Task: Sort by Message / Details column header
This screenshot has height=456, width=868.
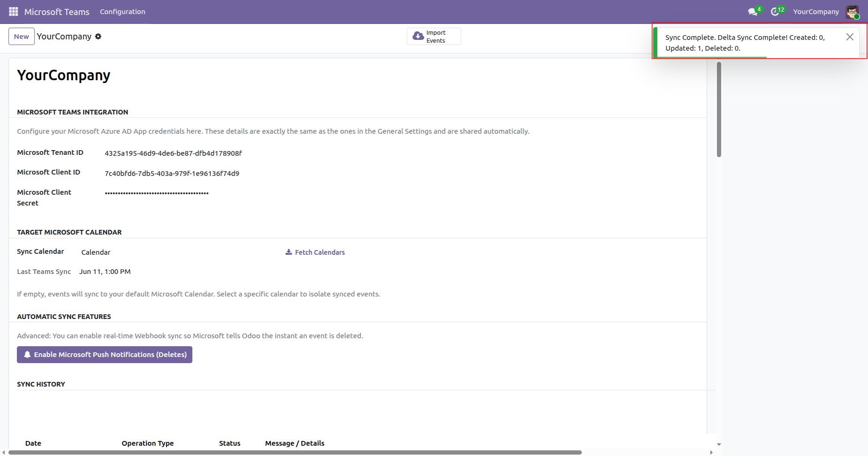Action: coord(295,443)
